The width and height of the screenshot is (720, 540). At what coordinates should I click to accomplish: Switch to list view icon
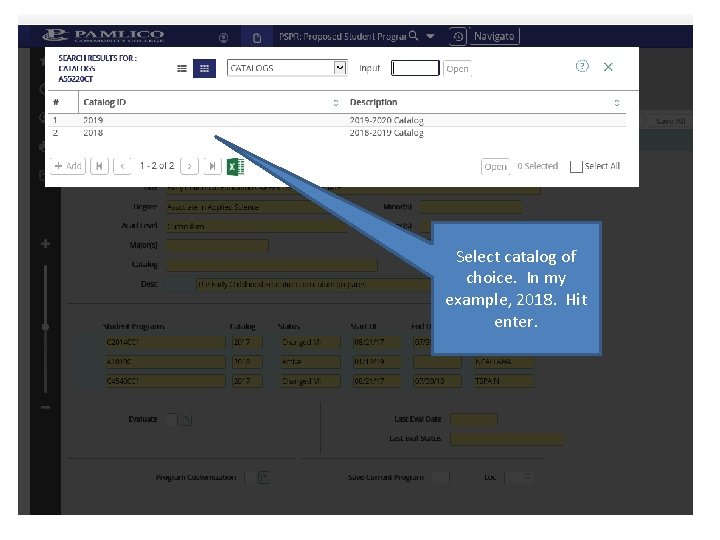pos(182,68)
